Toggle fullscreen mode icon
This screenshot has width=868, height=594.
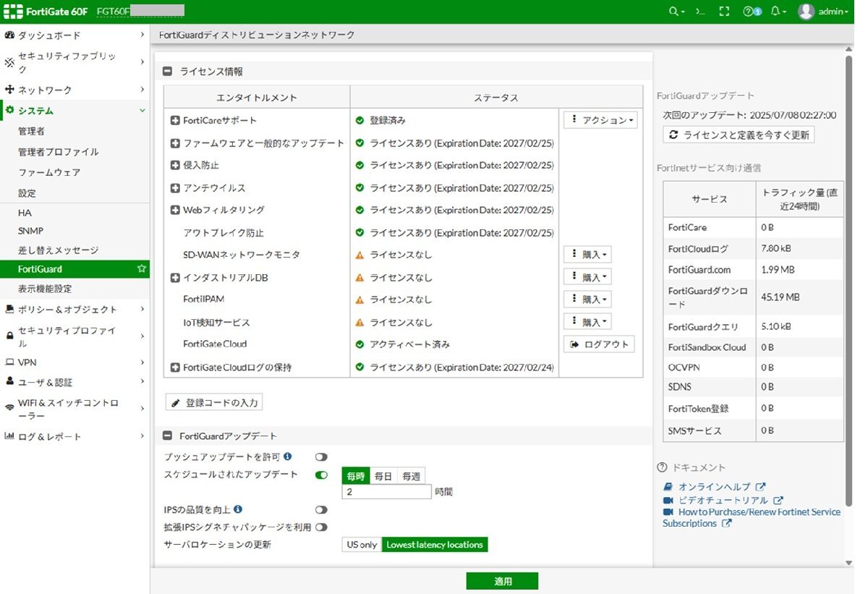[724, 12]
